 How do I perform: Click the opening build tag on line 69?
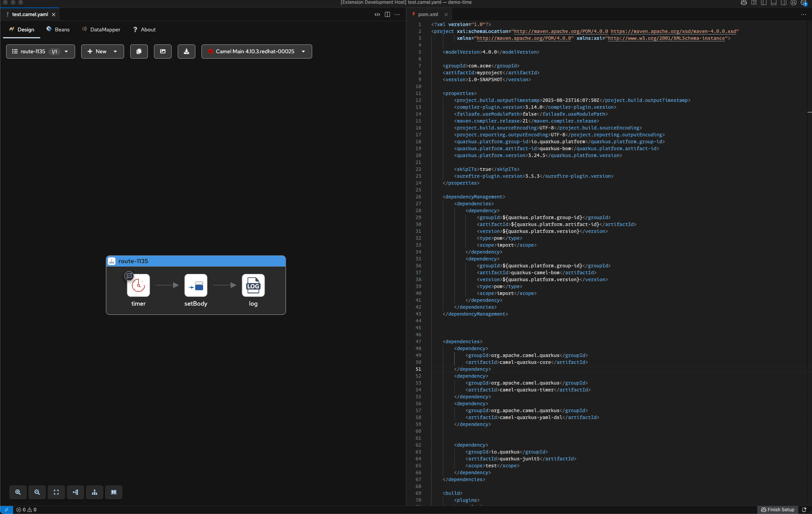coord(453,493)
